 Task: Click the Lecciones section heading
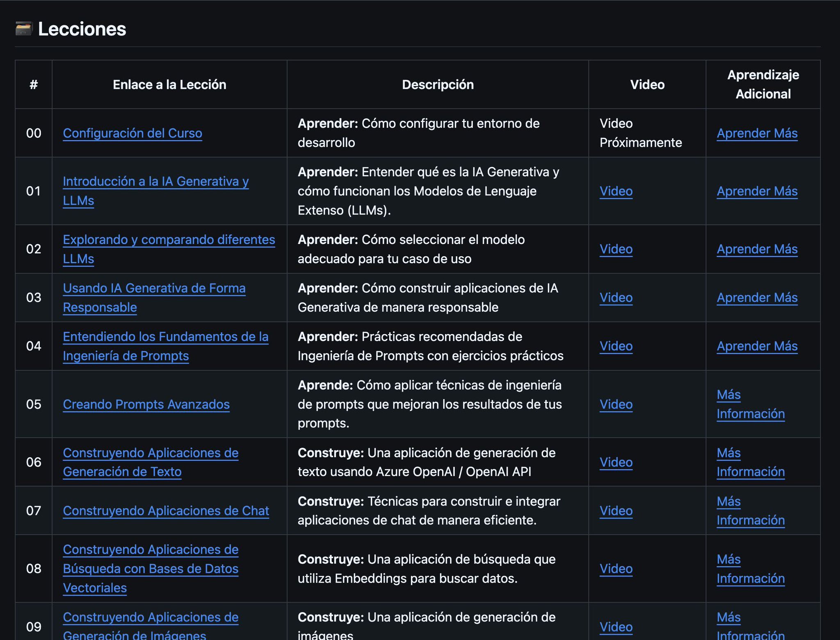[x=82, y=29]
